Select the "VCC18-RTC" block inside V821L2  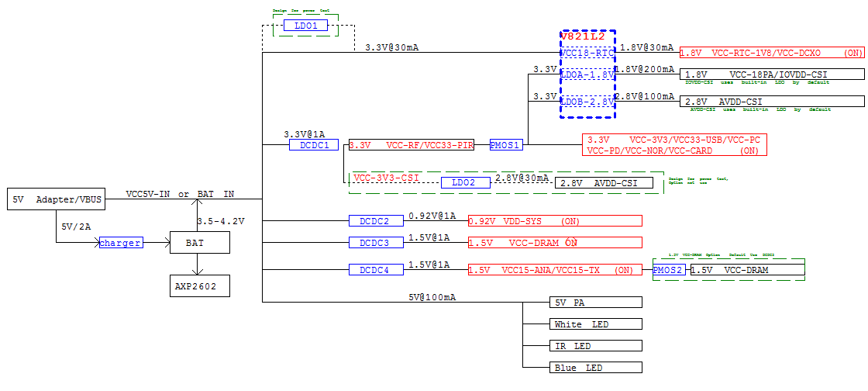point(587,54)
